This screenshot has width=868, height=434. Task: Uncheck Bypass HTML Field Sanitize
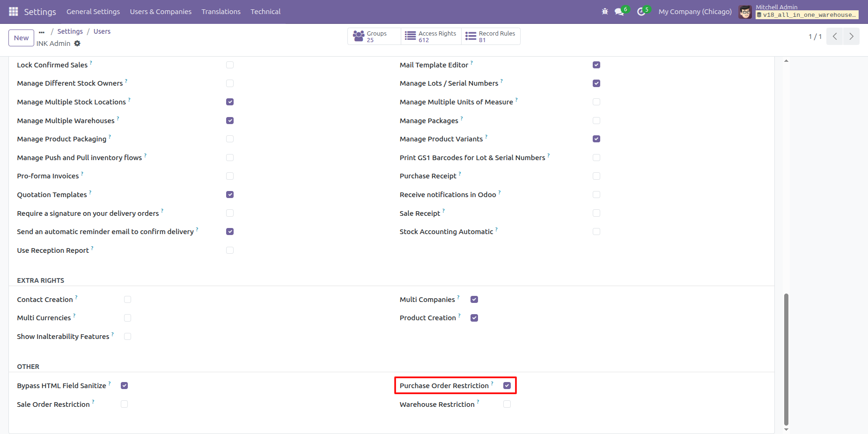pyautogui.click(x=124, y=385)
